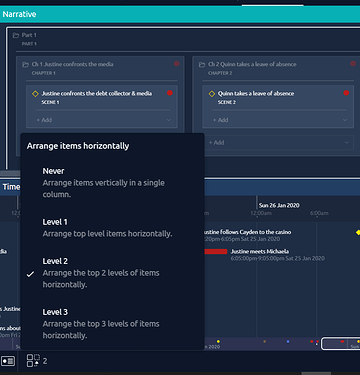Screen dimensions: 360x375
Task: Click the Chapter 2 folder icon
Action: [x=202, y=64]
